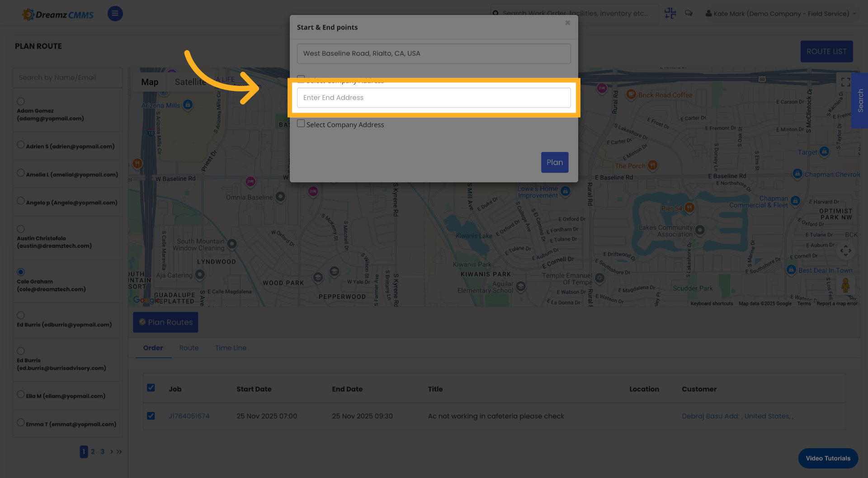Click the search magnifier in the work order bar

496,13
